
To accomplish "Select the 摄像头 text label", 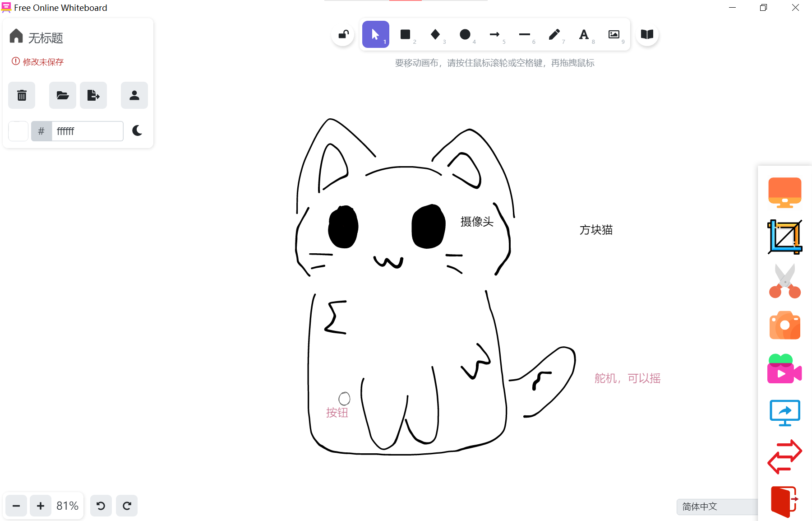I will coord(477,222).
